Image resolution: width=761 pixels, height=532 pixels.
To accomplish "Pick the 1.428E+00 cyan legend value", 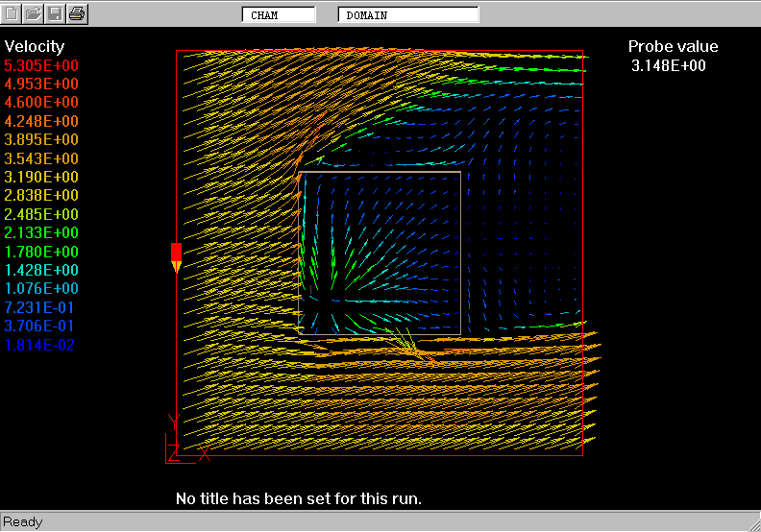I will [x=42, y=270].
